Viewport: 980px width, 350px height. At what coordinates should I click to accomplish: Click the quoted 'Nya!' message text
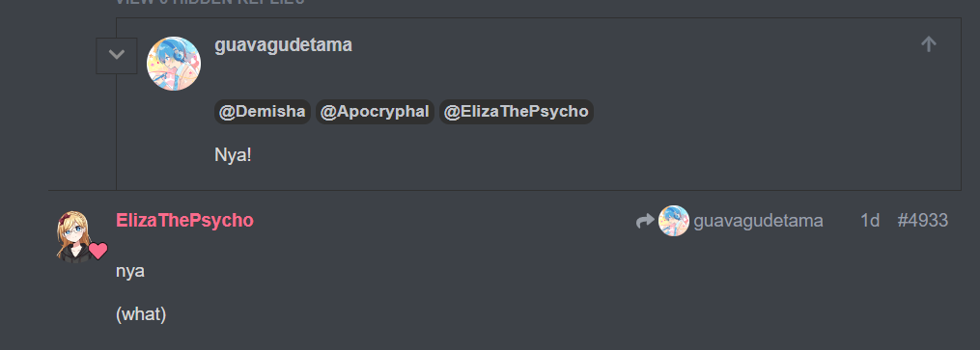pos(233,154)
